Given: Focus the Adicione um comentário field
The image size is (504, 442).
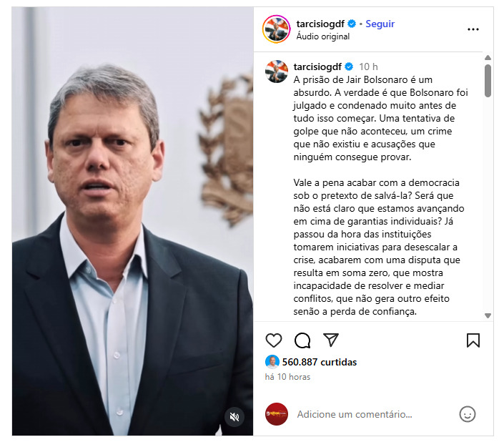Looking at the screenshot, I should click(354, 414).
